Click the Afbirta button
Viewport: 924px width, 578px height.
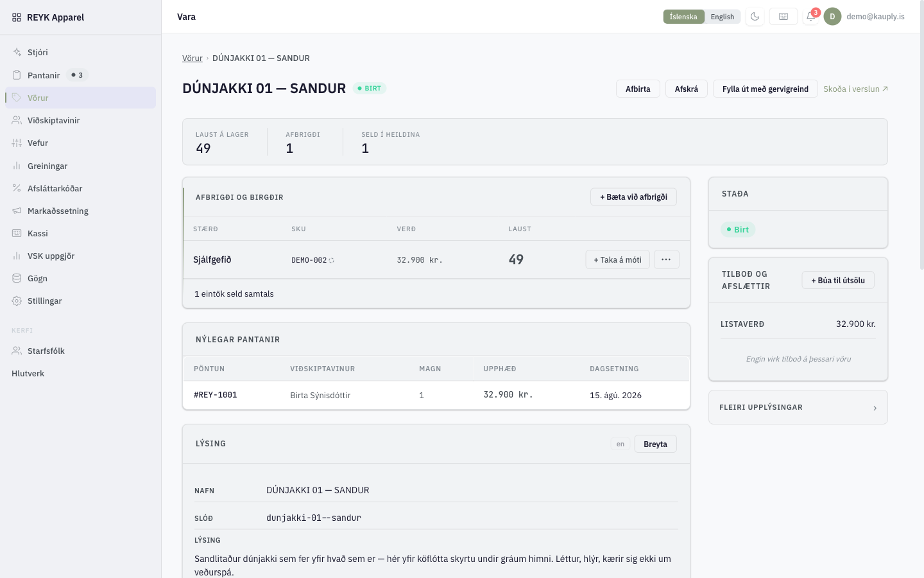click(x=638, y=89)
